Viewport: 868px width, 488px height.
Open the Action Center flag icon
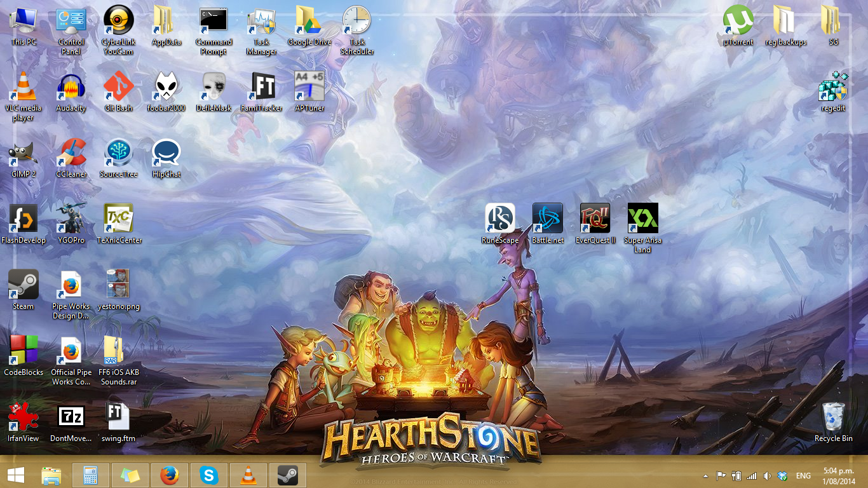pyautogui.click(x=721, y=476)
